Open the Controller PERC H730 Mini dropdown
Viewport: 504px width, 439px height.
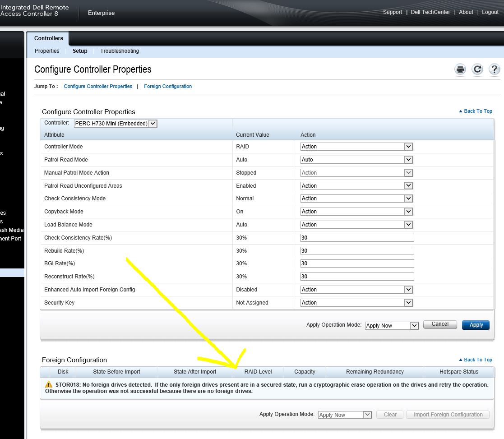coord(116,124)
